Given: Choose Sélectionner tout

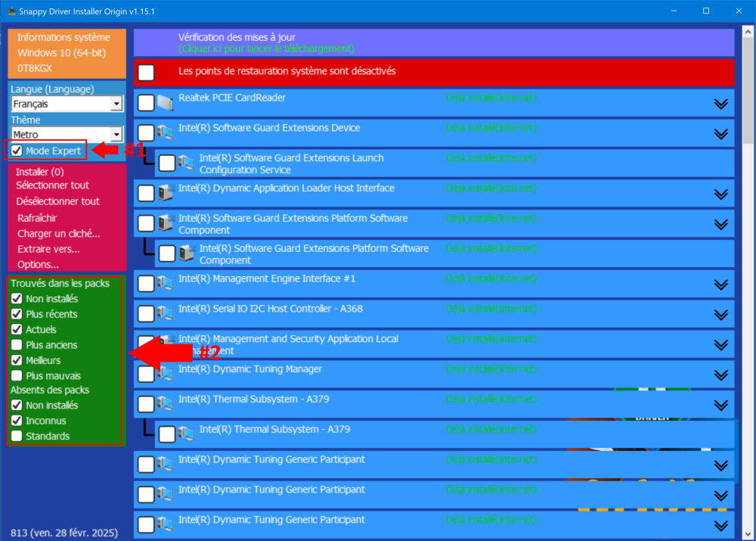Looking at the screenshot, I should pos(52,185).
